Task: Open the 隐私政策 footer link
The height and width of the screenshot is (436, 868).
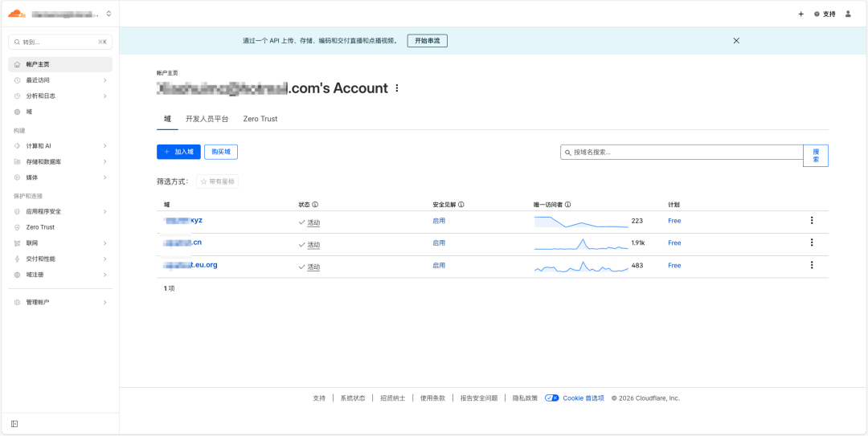Action: point(525,398)
